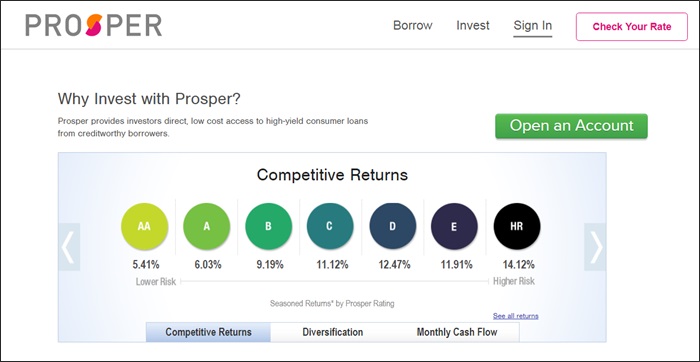Open the Monthly Cash Flow tab
The width and height of the screenshot is (700, 362).
(457, 333)
